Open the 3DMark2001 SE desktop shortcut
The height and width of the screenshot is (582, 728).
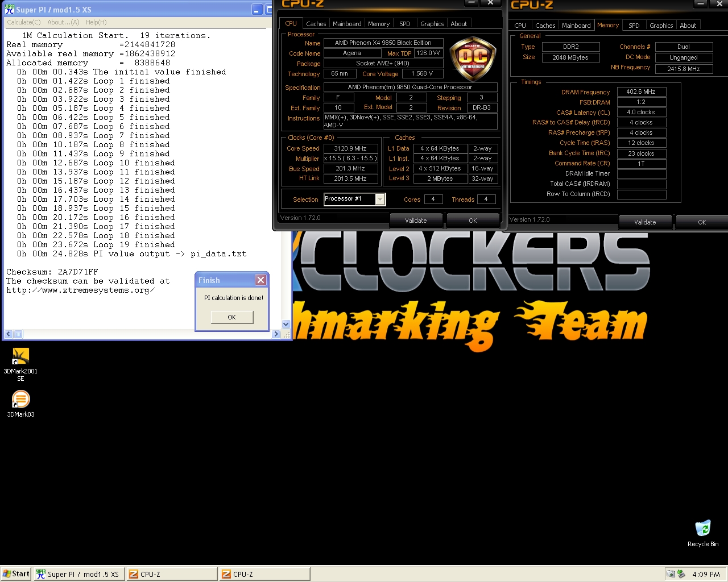click(x=20, y=364)
